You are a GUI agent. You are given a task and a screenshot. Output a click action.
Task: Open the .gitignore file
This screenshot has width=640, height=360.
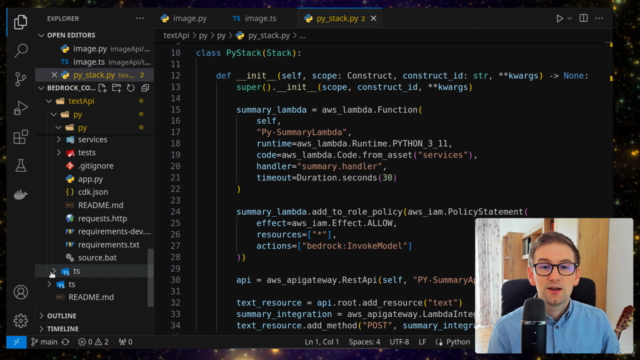click(x=96, y=166)
